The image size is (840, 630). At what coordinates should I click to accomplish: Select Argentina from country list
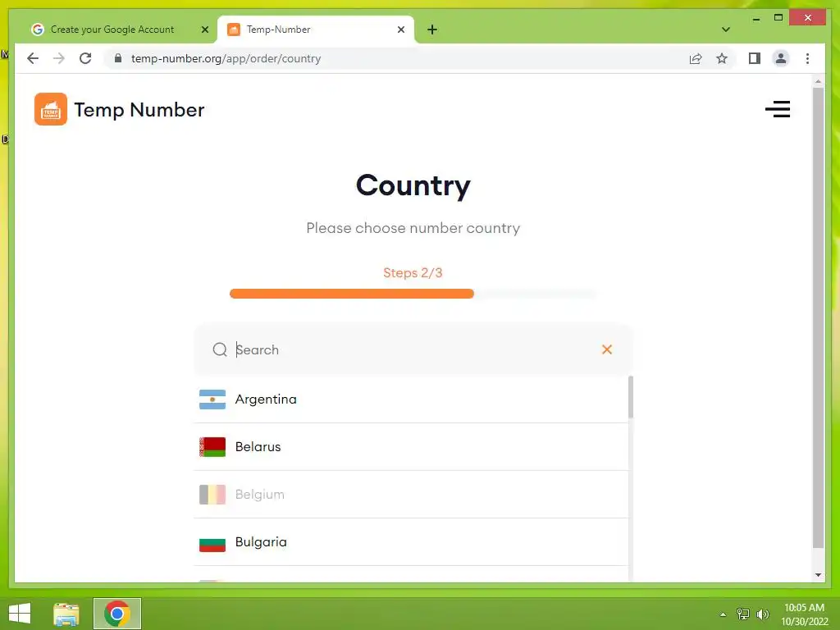point(411,399)
